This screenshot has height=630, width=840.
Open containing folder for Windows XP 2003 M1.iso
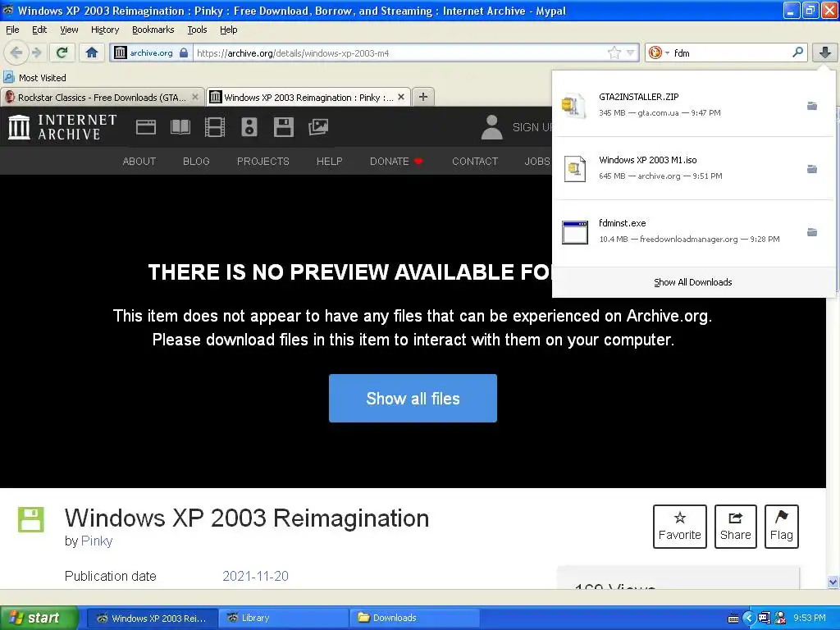812,169
